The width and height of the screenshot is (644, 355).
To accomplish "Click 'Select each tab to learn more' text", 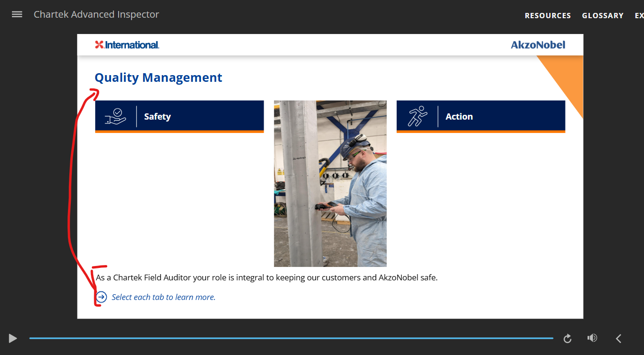I will (164, 297).
